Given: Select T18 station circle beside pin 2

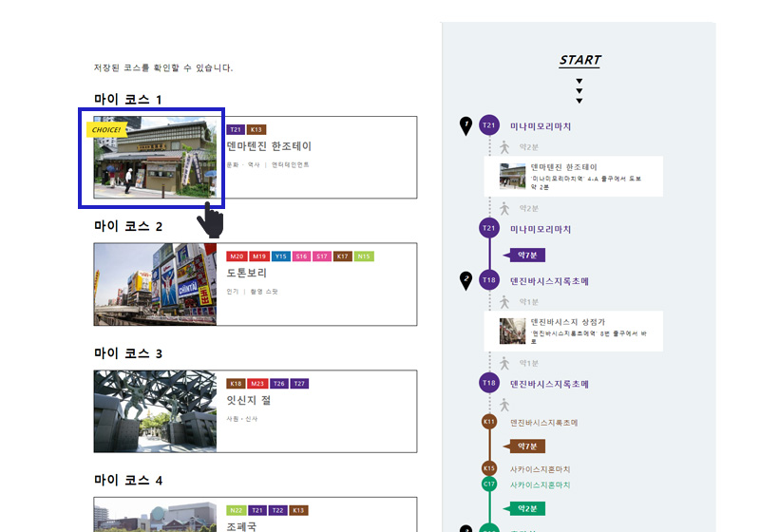Looking at the screenshot, I should pyautogui.click(x=489, y=280).
